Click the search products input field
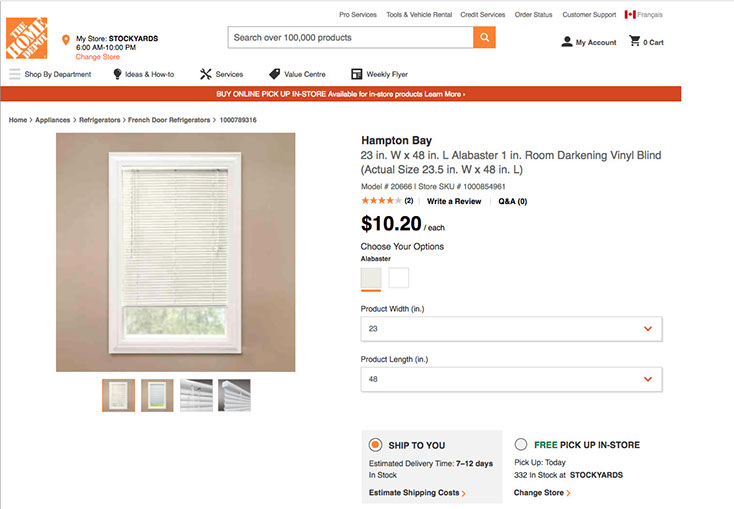This screenshot has height=509, width=734. coord(350,38)
